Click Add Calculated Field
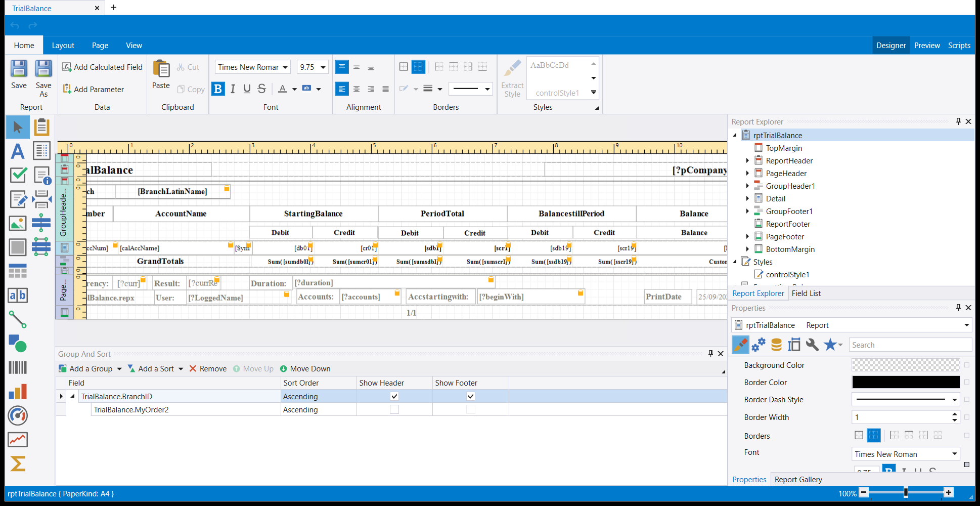The height and width of the screenshot is (506, 980). [102, 67]
